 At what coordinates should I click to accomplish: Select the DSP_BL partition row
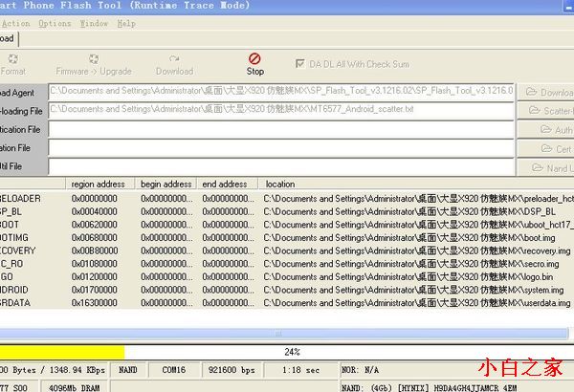[x=287, y=211]
